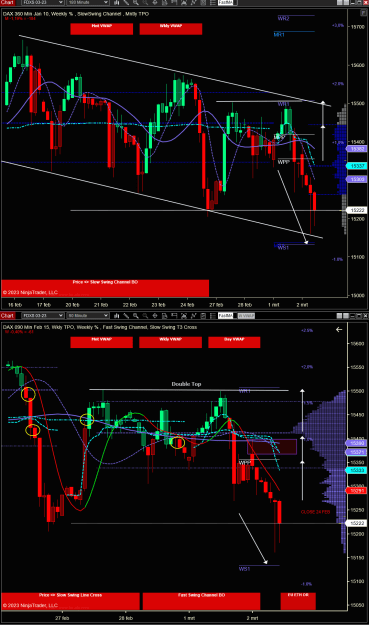Open FDXS 03-23 instrument dropdown in upper chart
Image resolution: width=369 pixels, height=625 pixels.
[42, 2]
